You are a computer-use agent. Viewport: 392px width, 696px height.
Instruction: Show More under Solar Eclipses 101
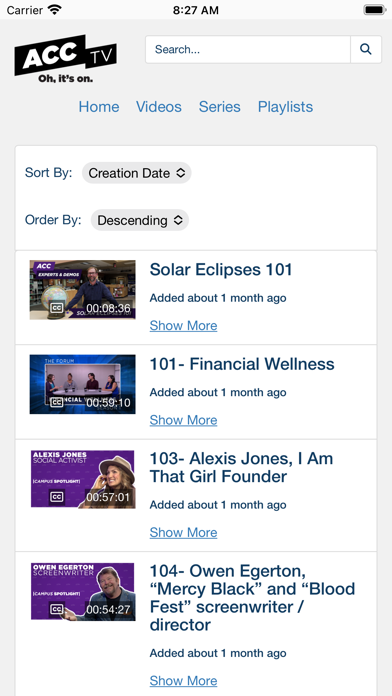click(x=183, y=325)
